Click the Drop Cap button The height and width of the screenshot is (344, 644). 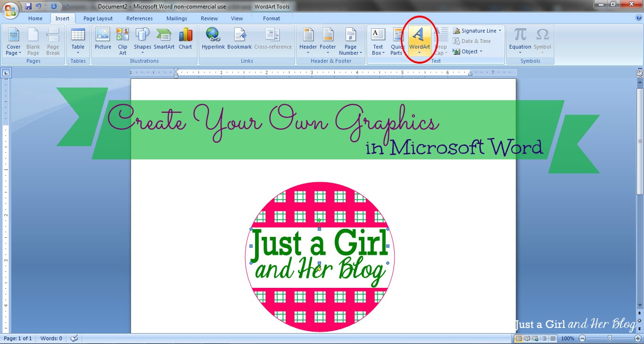(441, 42)
